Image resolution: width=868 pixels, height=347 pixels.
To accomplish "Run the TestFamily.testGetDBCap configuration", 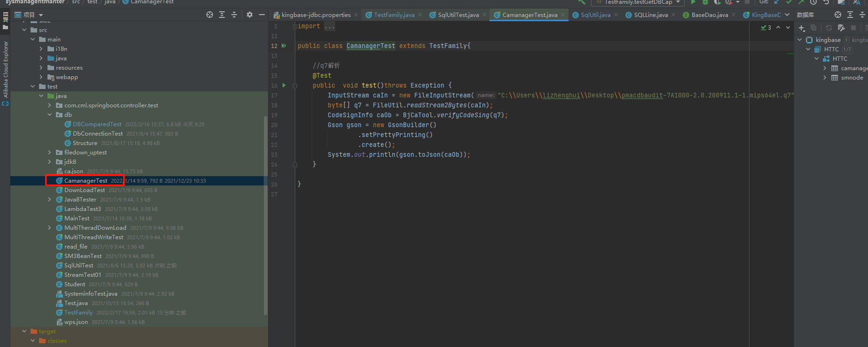I will tap(693, 2).
